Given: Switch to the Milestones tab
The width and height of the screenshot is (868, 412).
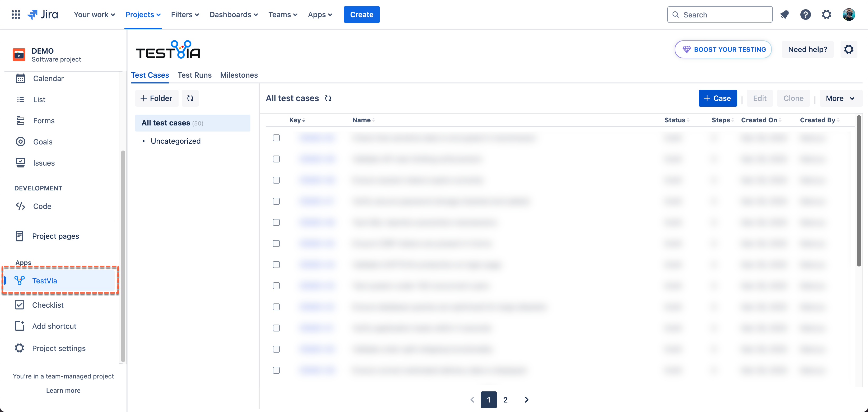Looking at the screenshot, I should (239, 75).
